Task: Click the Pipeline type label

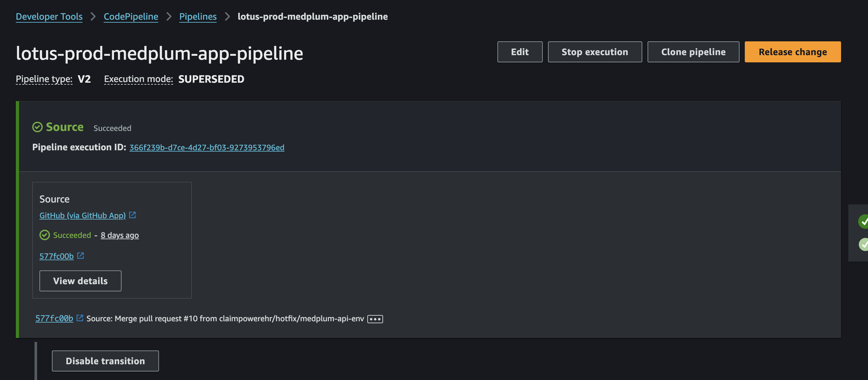Action: click(x=44, y=79)
